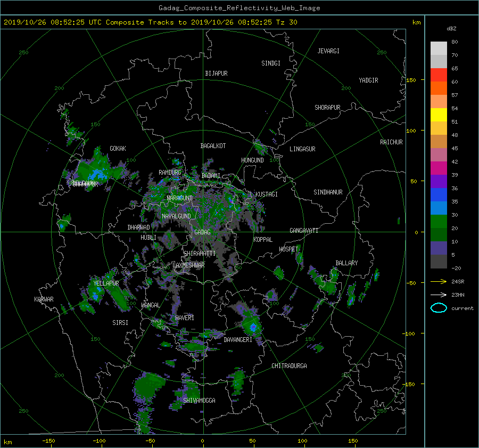Click the KUSTAGI city label

point(267,194)
